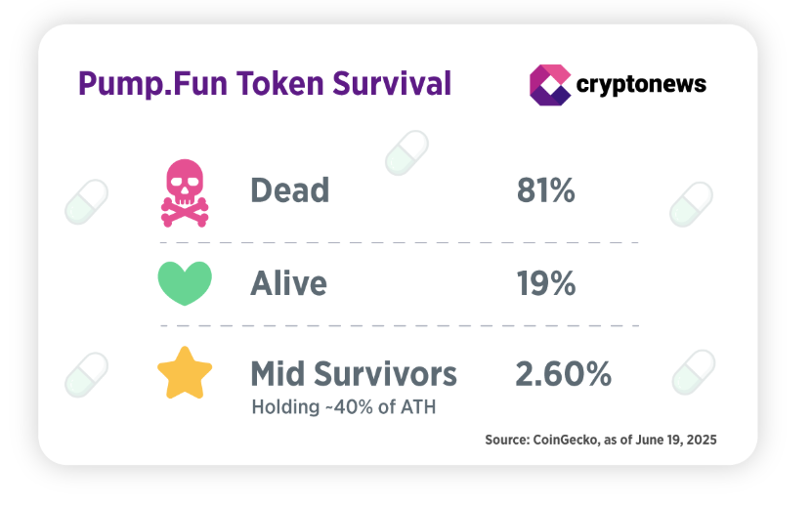Click the "Pump.Fun Token Survival" title
The height and width of the screenshot is (505, 812).
[x=265, y=84]
